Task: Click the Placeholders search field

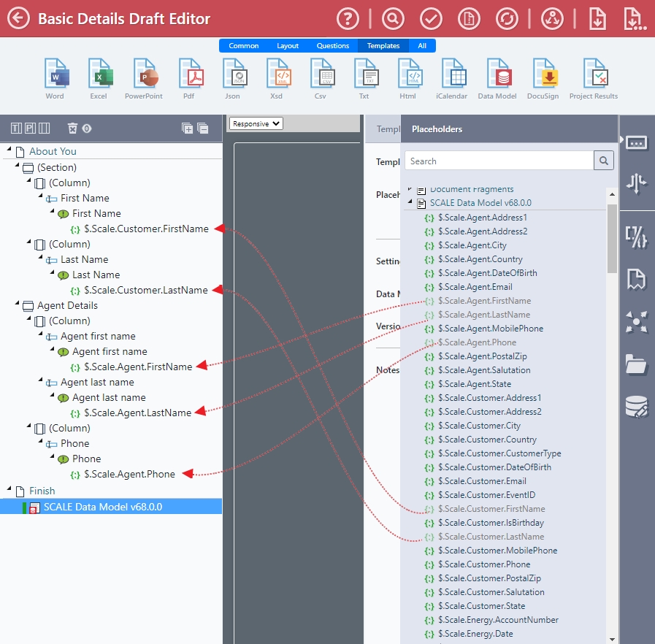Action: (499, 161)
